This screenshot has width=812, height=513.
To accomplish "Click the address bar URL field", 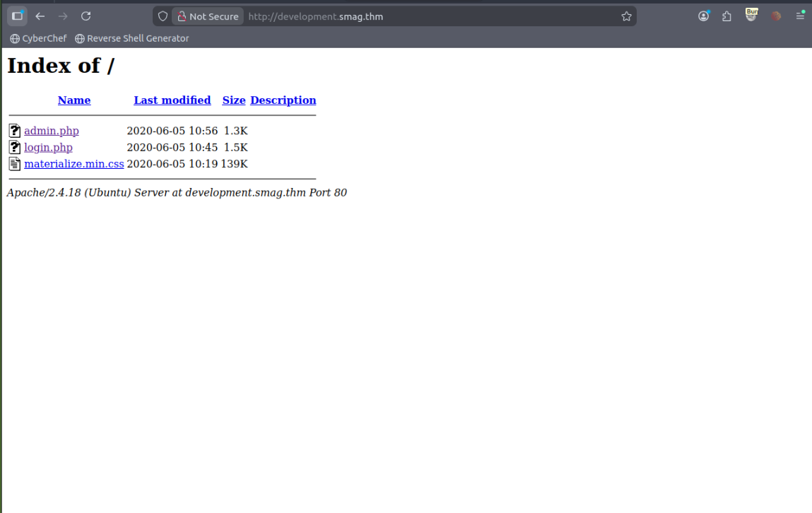I will click(424, 16).
